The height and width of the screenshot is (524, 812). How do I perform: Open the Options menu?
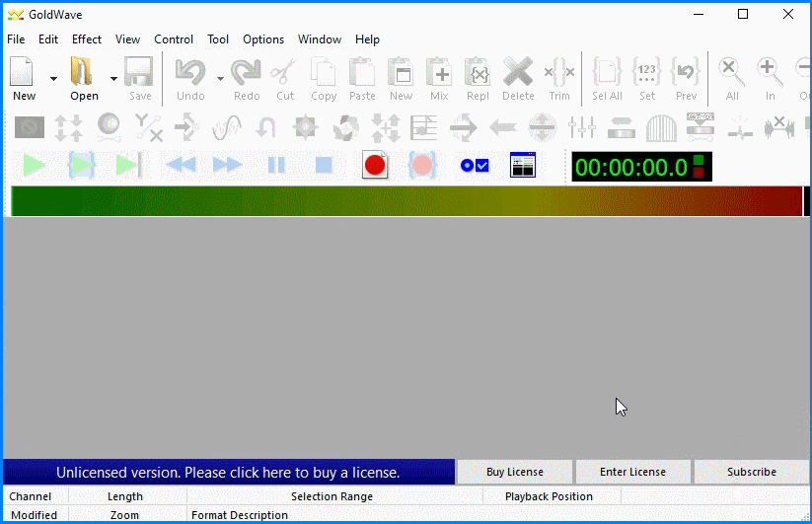[x=263, y=39]
